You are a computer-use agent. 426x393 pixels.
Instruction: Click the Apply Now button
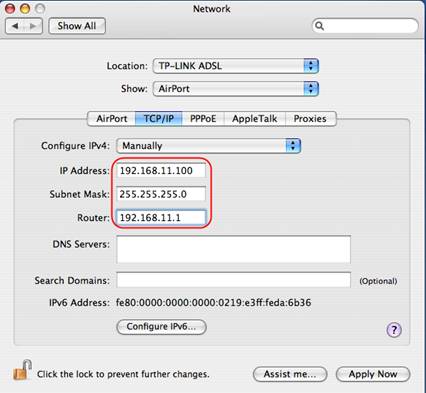pyautogui.click(x=373, y=374)
